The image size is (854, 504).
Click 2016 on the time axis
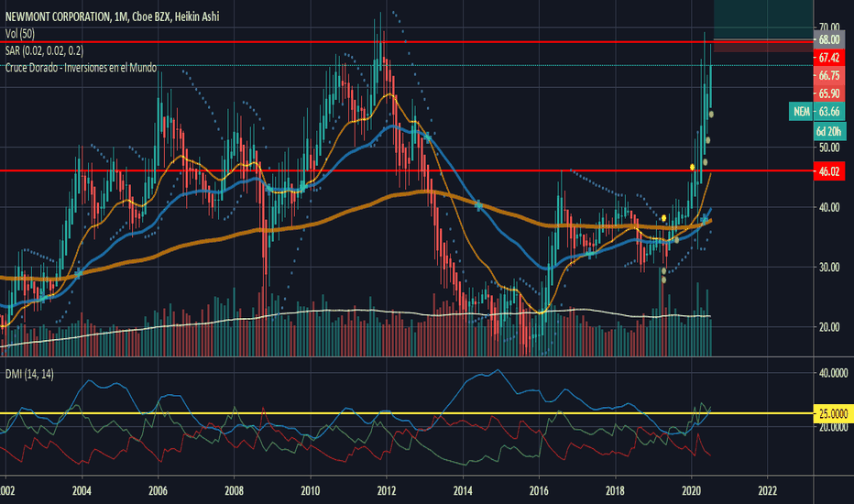pos(539,490)
